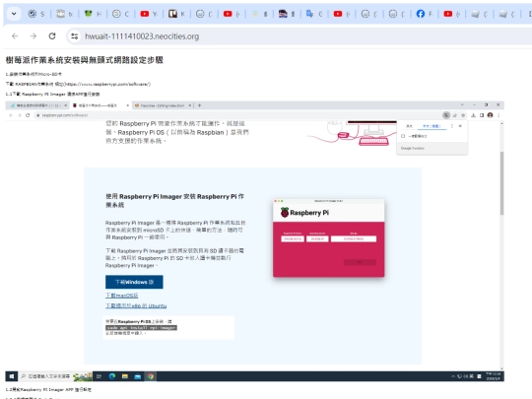Screen dimensions: 532x399
Task: Click the tab list dropdown chevron in embedded browser
Action: [x=462, y=105]
